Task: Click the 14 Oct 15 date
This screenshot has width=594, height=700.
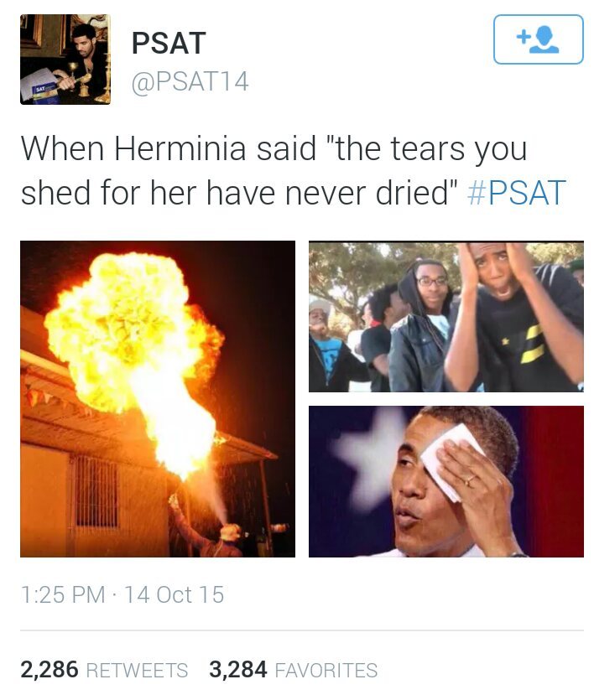Action: click(x=175, y=594)
